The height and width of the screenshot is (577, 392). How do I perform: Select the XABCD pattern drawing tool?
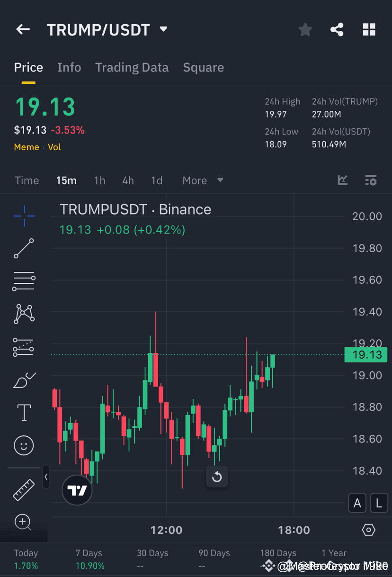[24, 314]
